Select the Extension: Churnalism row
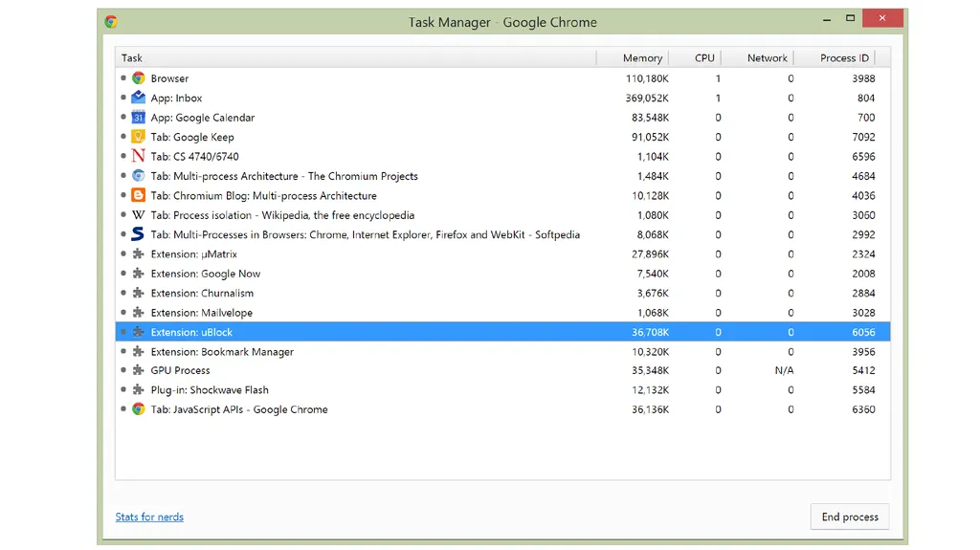 pos(502,293)
